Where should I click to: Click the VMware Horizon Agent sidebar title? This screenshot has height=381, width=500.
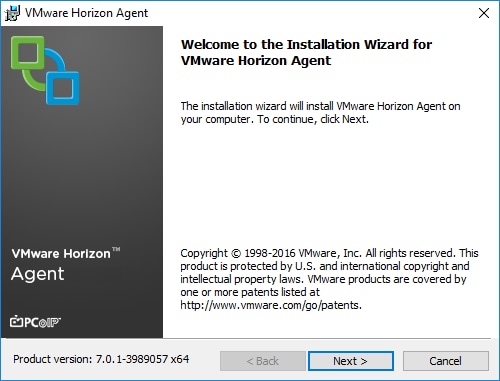point(66,265)
